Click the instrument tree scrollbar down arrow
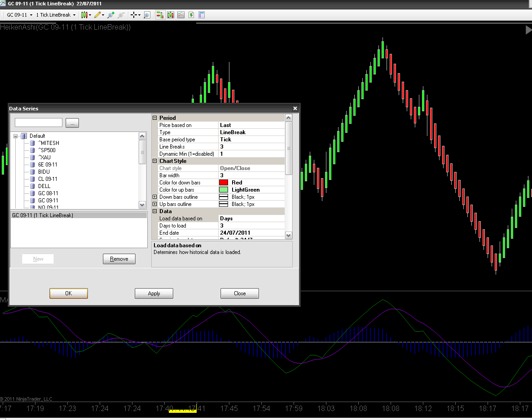Viewport: 532px width, 420px height. pyautogui.click(x=142, y=205)
